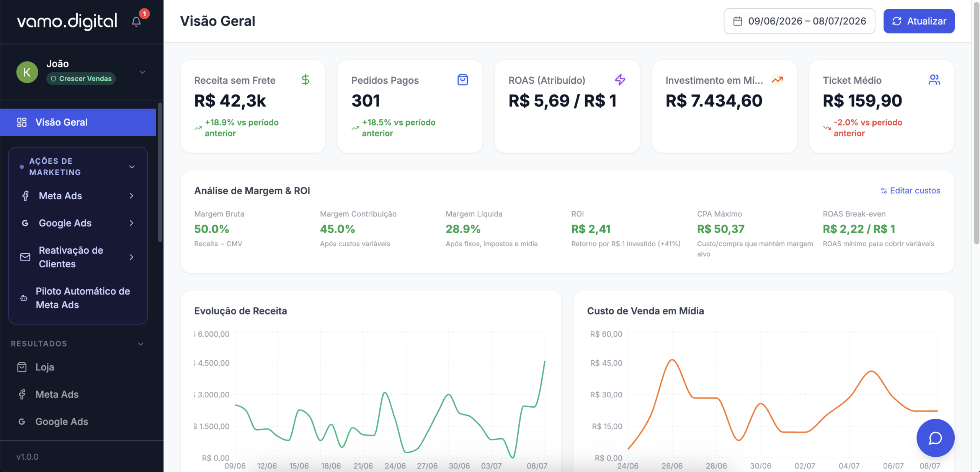Expand the João account dropdown chevron
This screenshot has width=980, height=472.
click(x=142, y=72)
